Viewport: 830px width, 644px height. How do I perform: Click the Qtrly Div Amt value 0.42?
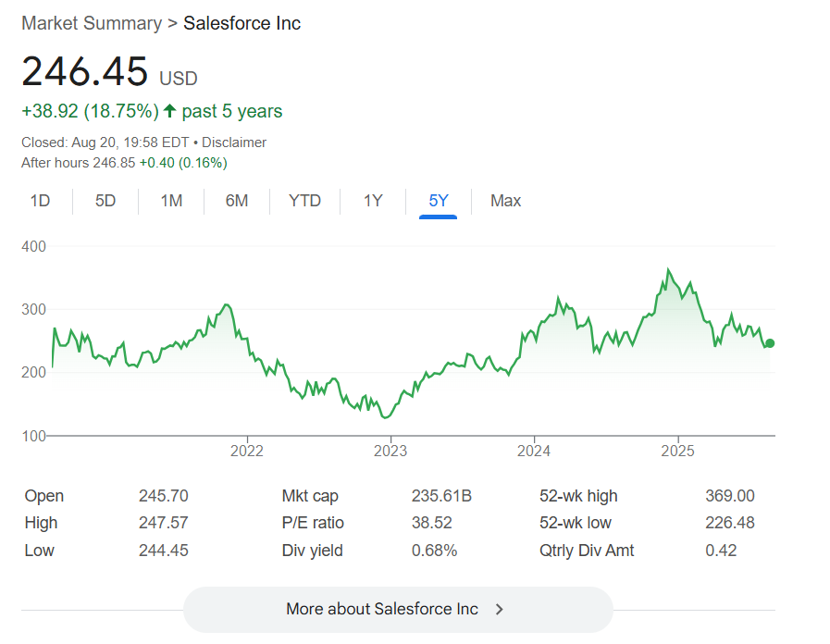[x=721, y=551]
